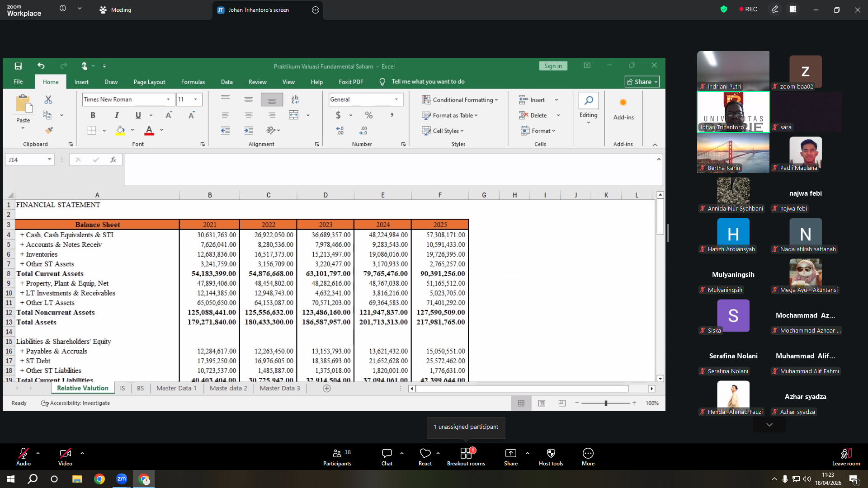Screen dimensions: 868x488
Task: Open the Formulas ribbon tab
Action: point(193,82)
